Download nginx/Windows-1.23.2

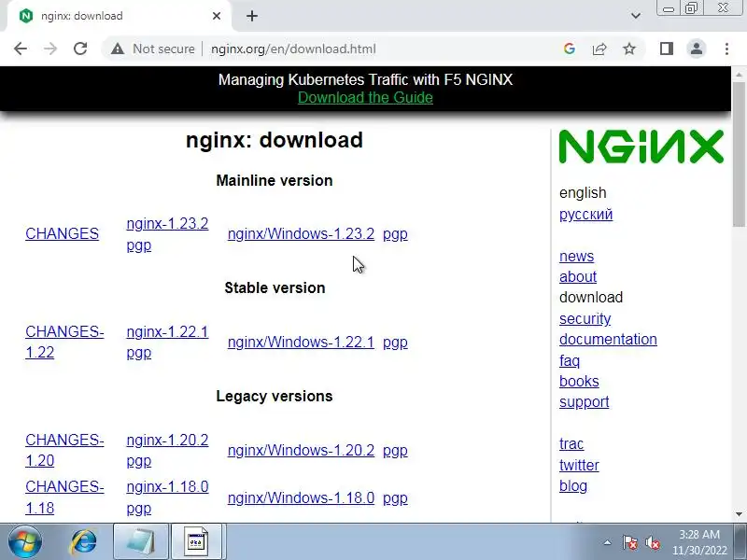(301, 234)
